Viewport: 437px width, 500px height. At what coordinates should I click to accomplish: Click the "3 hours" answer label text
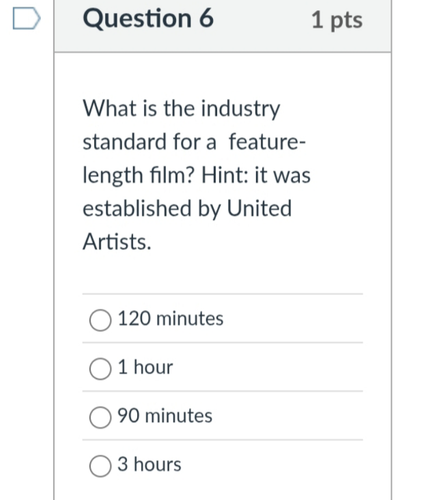149,464
